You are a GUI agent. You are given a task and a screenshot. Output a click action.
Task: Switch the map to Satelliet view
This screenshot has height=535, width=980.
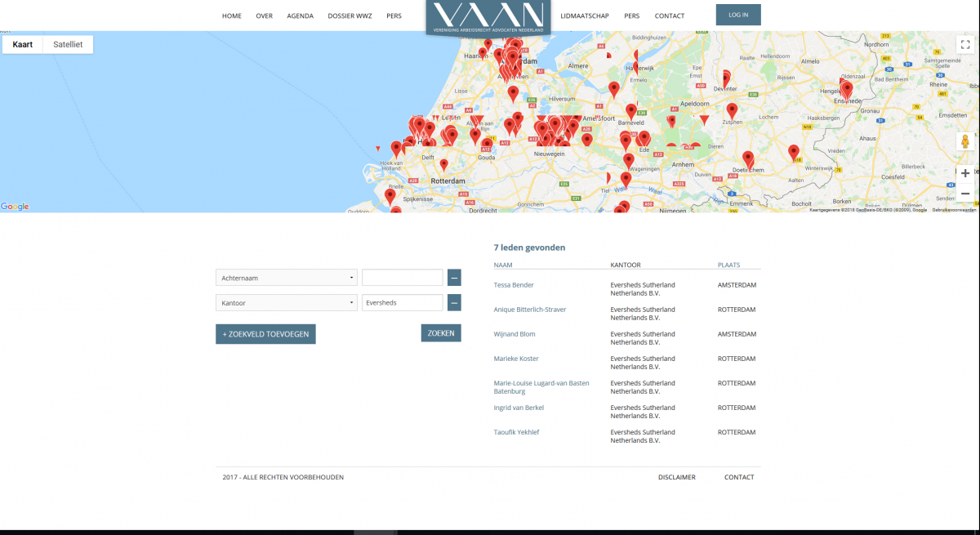(x=67, y=43)
